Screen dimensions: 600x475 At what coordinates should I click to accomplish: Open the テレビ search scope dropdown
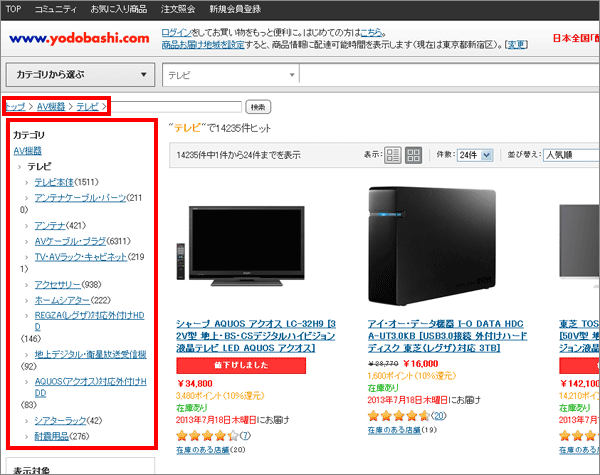pyautogui.click(x=231, y=75)
